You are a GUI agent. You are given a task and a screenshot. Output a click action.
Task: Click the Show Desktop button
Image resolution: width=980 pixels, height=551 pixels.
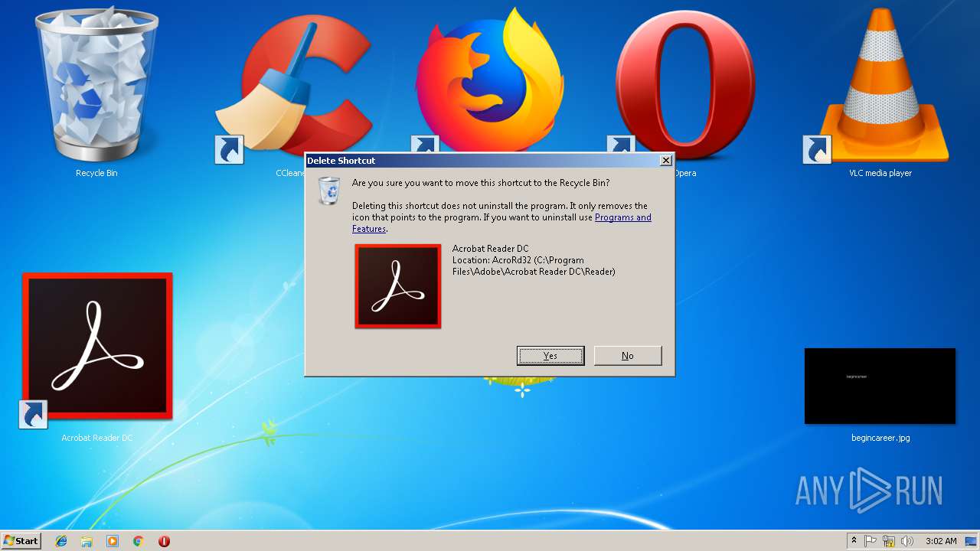tap(972, 541)
